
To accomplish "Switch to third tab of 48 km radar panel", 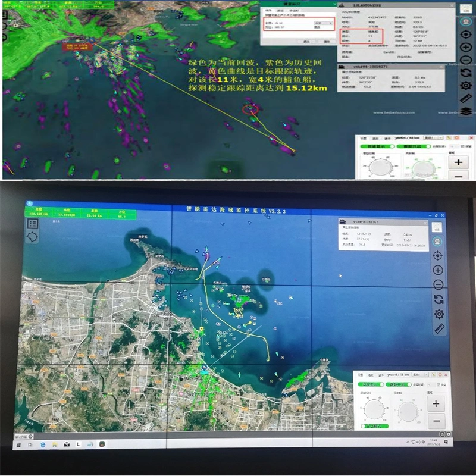I will point(387,139).
